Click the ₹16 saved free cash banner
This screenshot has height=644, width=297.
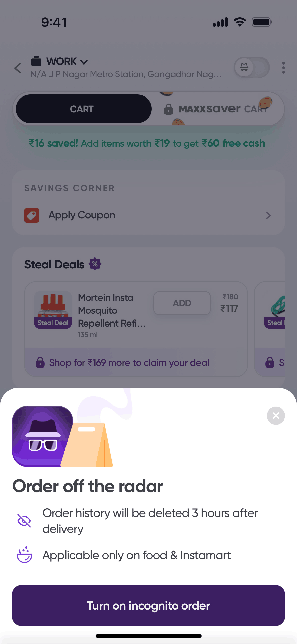point(147,143)
